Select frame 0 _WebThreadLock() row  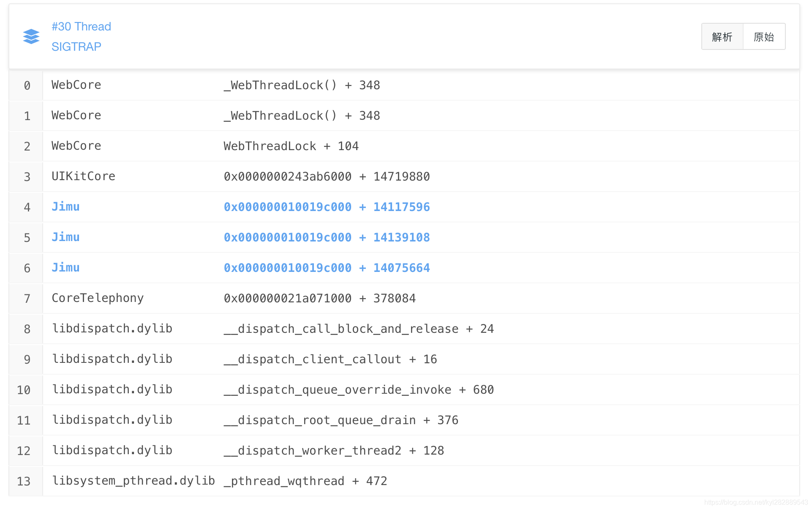[x=302, y=85]
